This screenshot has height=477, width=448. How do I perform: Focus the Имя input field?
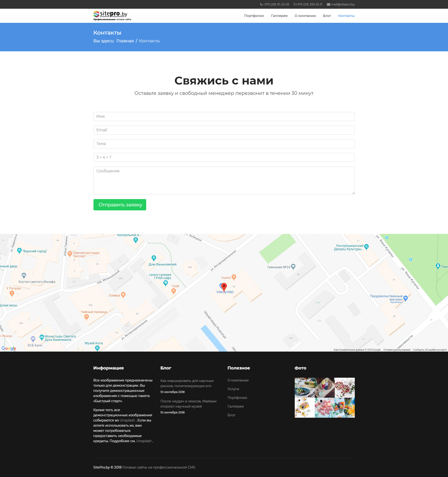pyautogui.click(x=224, y=116)
